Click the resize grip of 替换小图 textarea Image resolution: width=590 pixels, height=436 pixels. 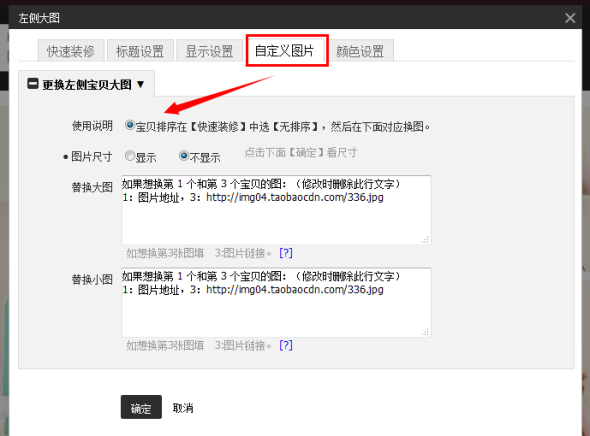pos(425,332)
